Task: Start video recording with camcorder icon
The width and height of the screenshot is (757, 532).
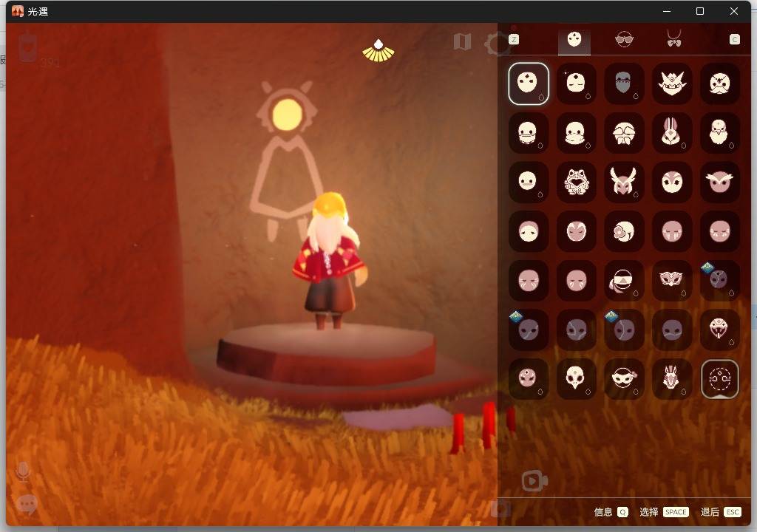Action: [x=534, y=481]
